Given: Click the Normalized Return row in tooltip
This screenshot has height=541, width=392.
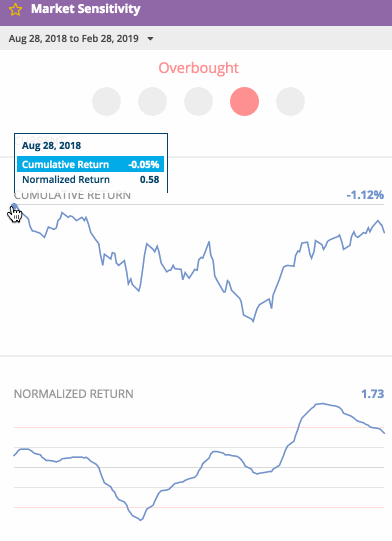Looking at the screenshot, I should tap(90, 179).
